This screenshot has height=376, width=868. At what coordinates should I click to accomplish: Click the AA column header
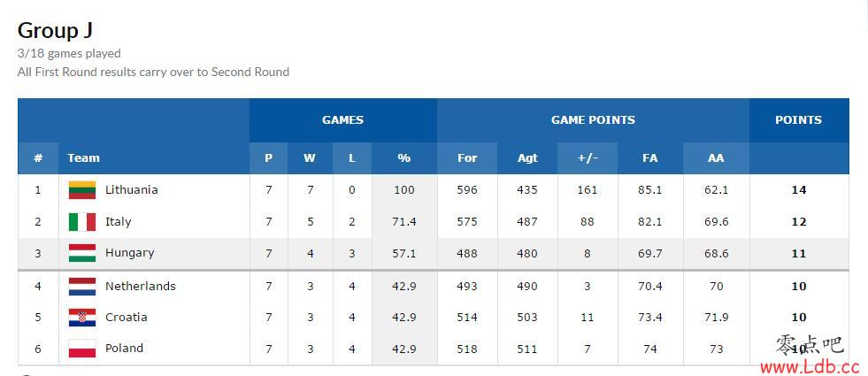tap(716, 158)
